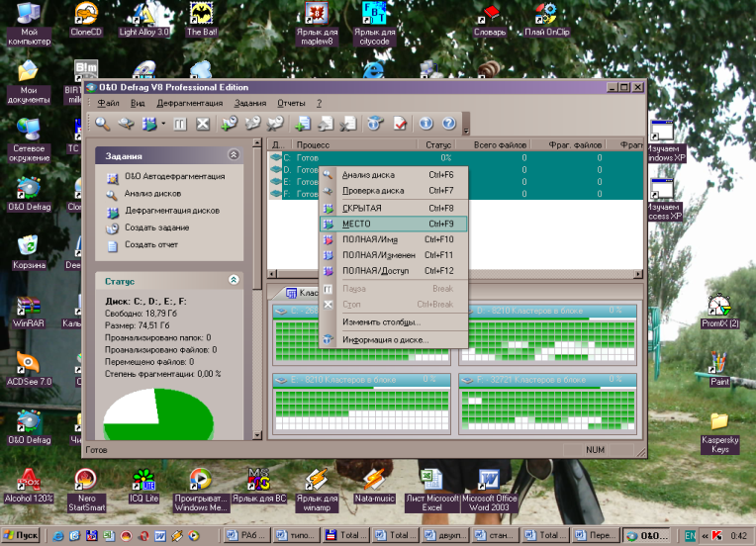
Task: Click the Kaspersky tray icon
Action: coord(718,536)
